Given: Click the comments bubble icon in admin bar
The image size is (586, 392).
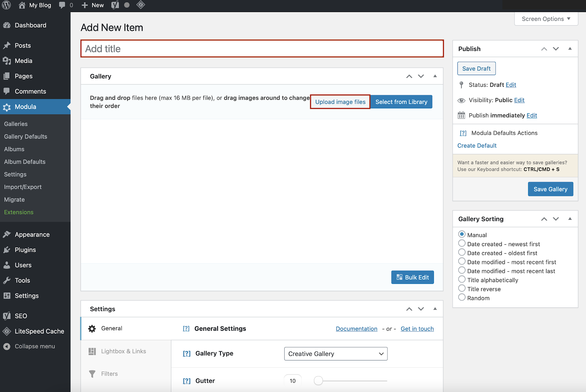Looking at the screenshot, I should click(62, 5).
